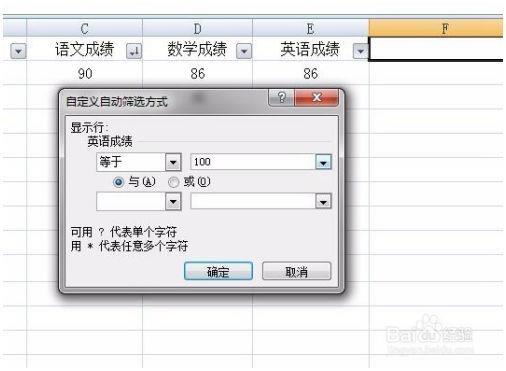This screenshot has height=371, width=506.
Task: Open filter dropdown for 英语成绩
Action: click(x=360, y=51)
